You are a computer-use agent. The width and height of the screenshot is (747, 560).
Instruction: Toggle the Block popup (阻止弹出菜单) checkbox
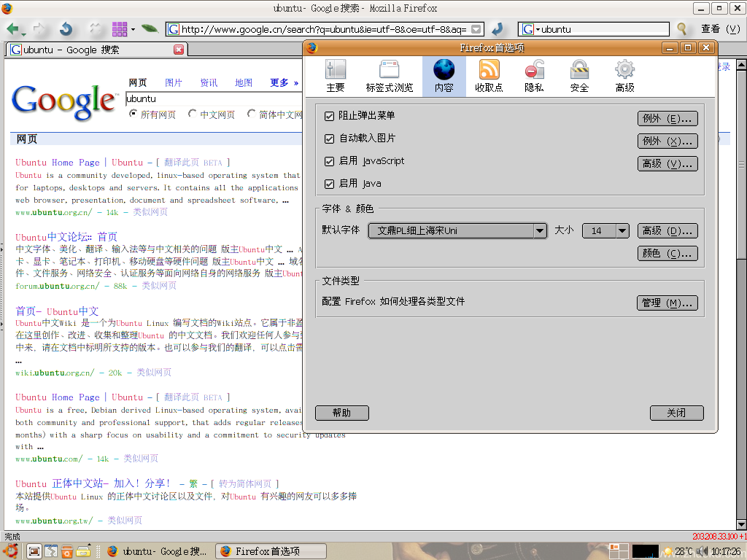click(329, 116)
